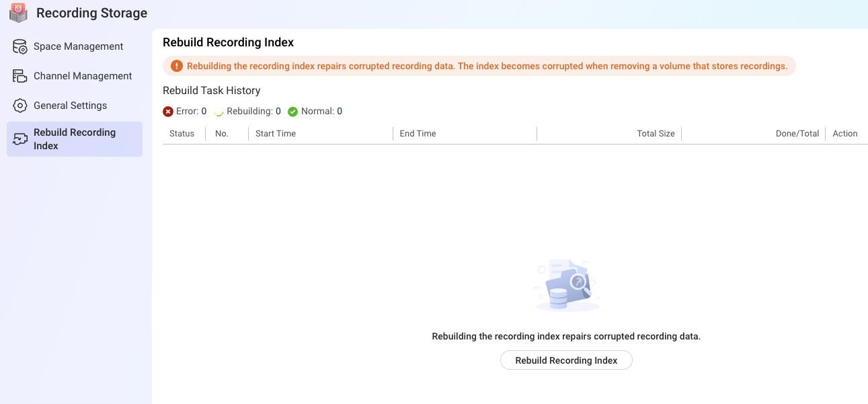Click the Rebuilding spinner status icon
The image size is (868, 404).
219,112
